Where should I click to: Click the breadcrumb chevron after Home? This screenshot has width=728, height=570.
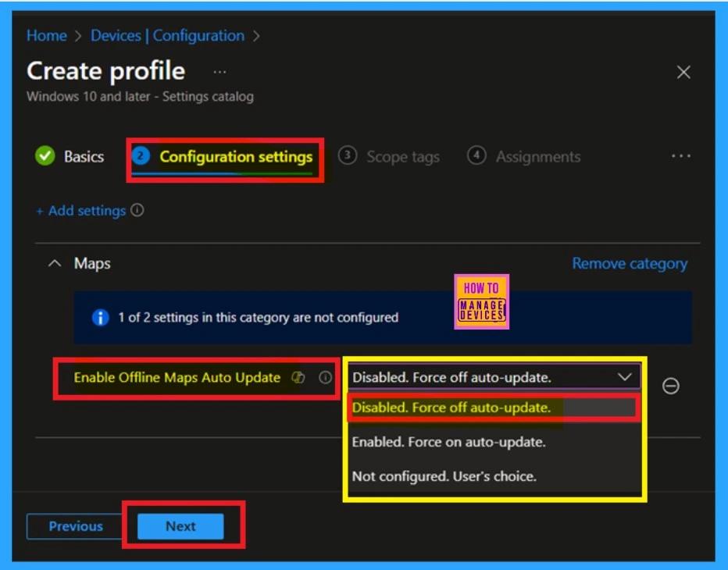(78, 36)
